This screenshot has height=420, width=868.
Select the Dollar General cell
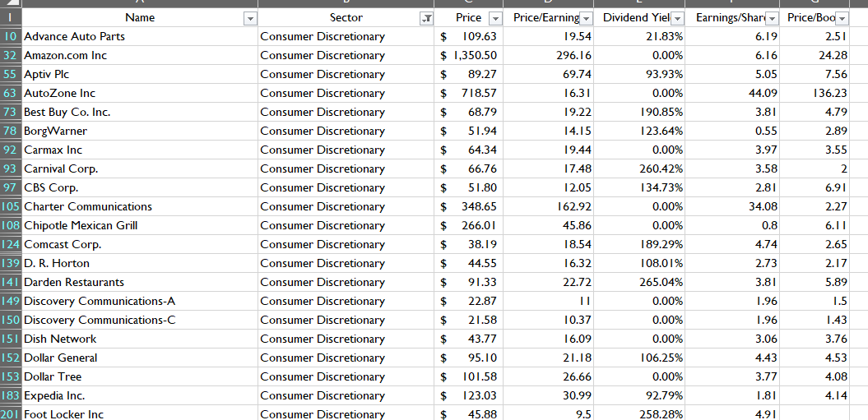pyautogui.click(x=140, y=358)
